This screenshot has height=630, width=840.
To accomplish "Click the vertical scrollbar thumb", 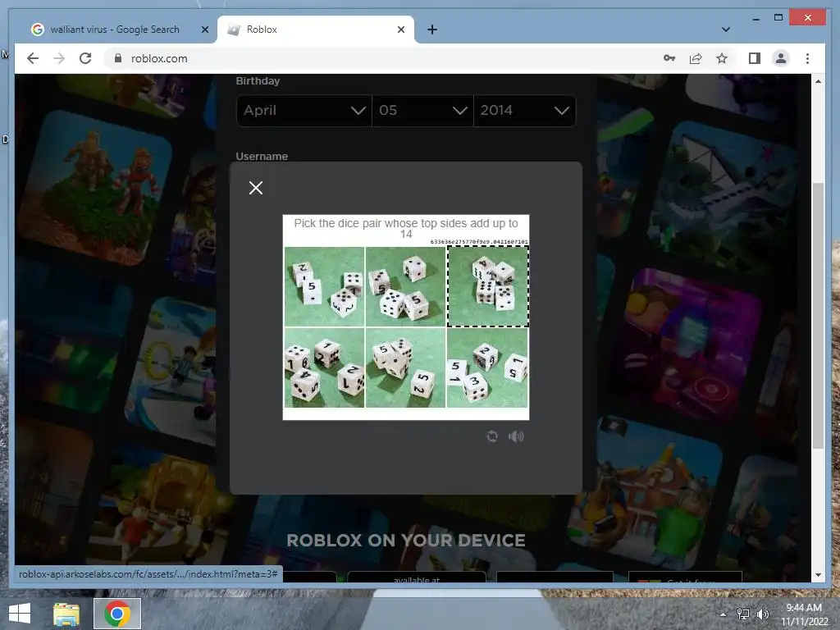I will pos(818,316).
